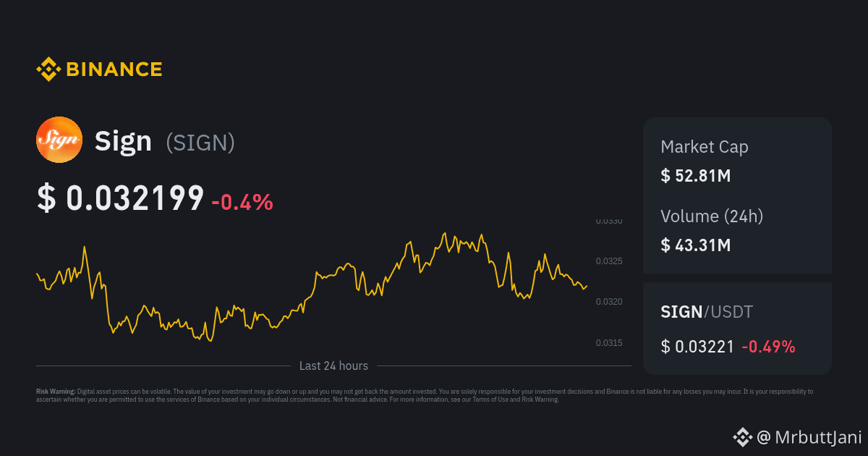Click the -0.4% price change
The image size is (868, 456).
(x=242, y=202)
